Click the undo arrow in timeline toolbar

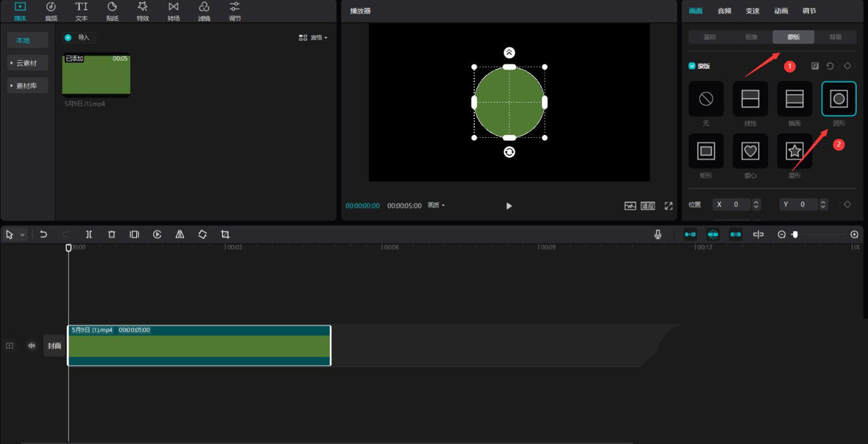pyautogui.click(x=43, y=234)
